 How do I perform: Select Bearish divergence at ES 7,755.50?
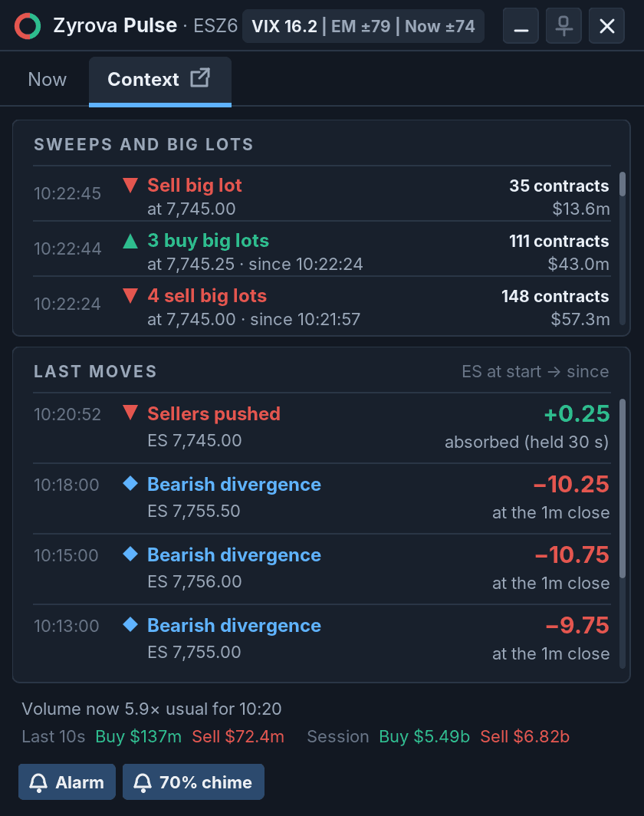tap(321, 498)
